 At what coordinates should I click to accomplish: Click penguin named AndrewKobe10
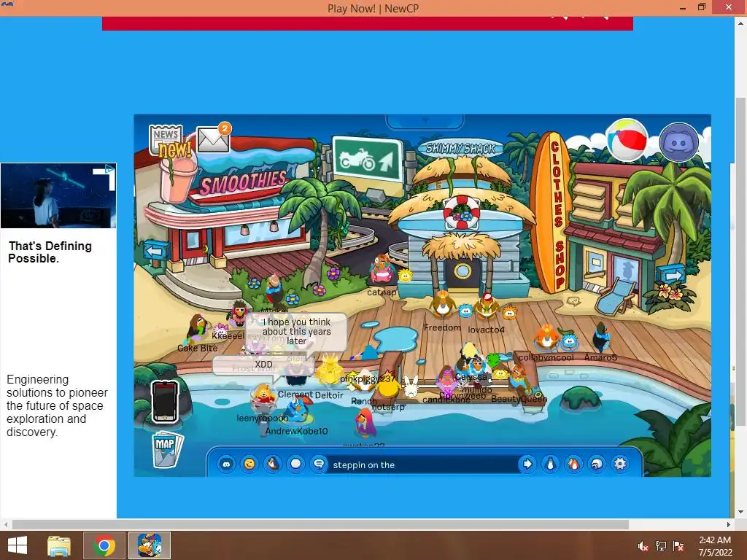pos(298,411)
